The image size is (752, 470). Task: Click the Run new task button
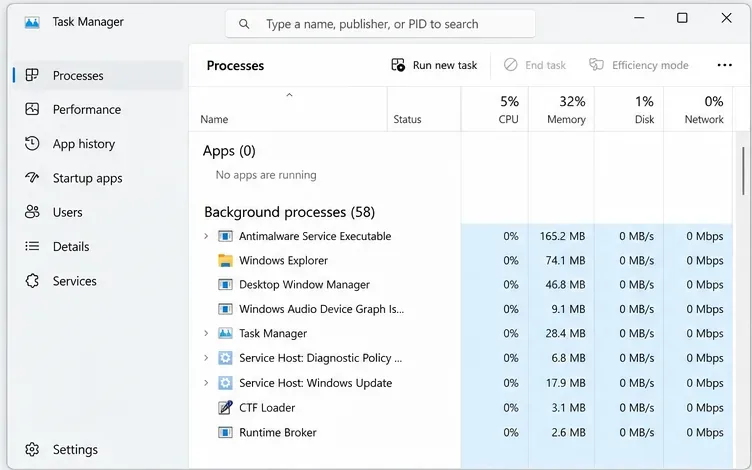coord(434,65)
